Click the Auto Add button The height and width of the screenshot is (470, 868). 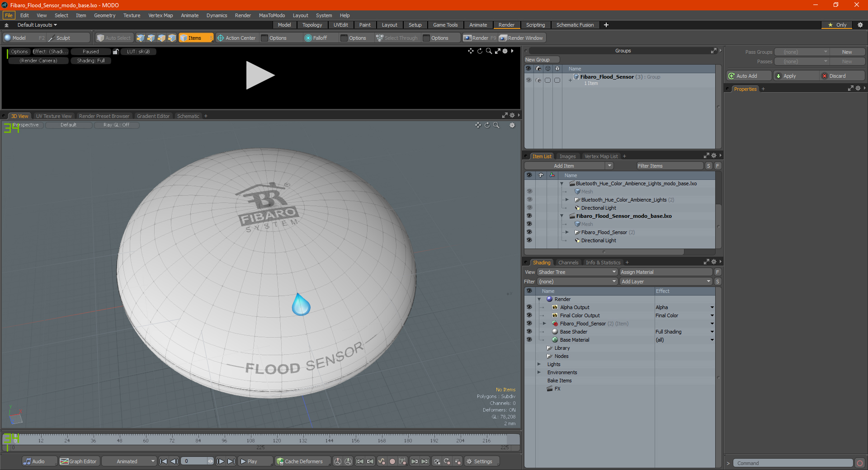[748, 76]
